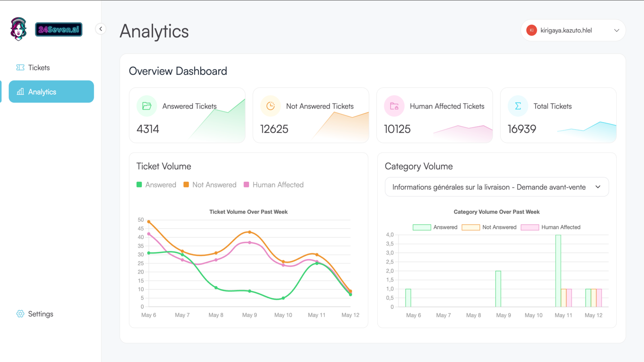Collapse the sidebar with the chevron button
Viewport: 644px width, 362px height.
click(x=100, y=29)
